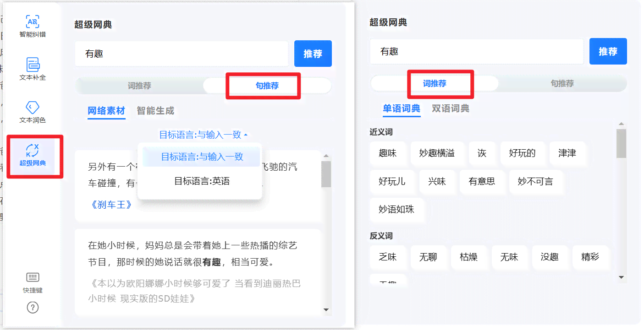Pick synonym 诙
The image size is (644, 330).
click(482, 153)
